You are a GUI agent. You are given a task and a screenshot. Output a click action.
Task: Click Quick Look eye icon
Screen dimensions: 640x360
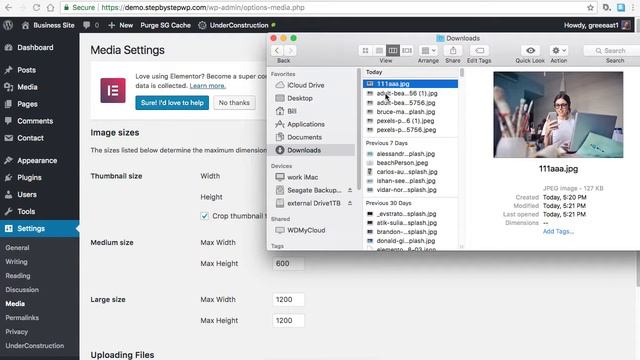pyautogui.click(x=530, y=51)
